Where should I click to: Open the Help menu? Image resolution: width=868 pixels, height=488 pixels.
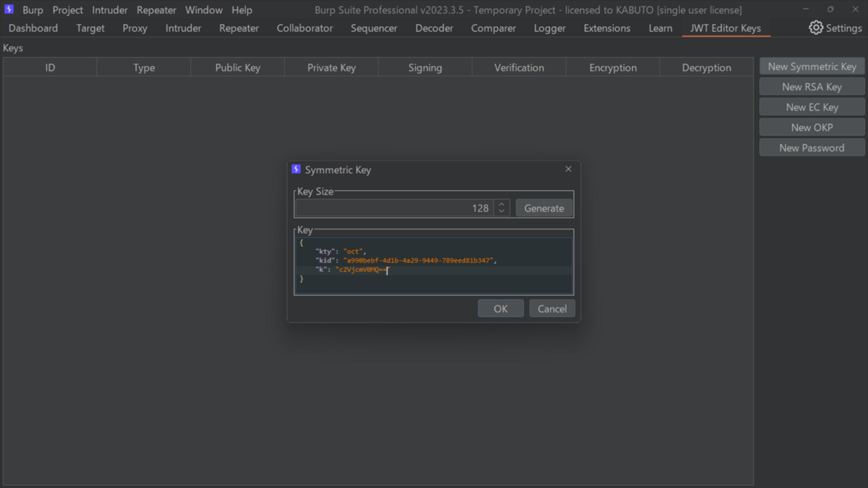click(242, 10)
